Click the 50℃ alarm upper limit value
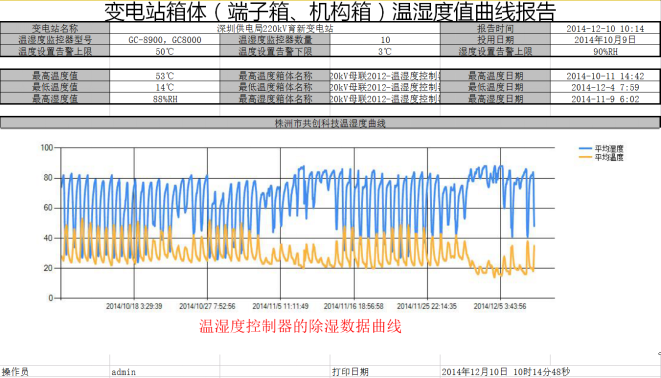661x378 pixels. pyautogui.click(x=165, y=51)
